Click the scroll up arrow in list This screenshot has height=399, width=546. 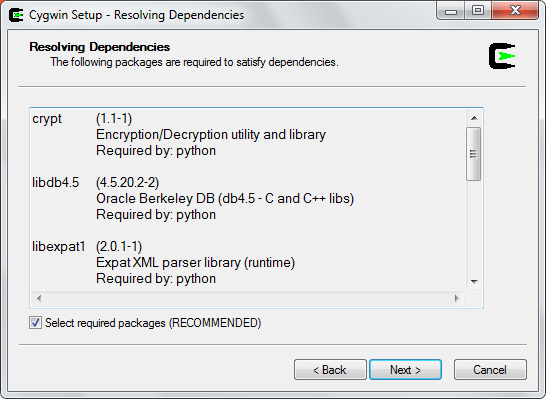click(474, 118)
